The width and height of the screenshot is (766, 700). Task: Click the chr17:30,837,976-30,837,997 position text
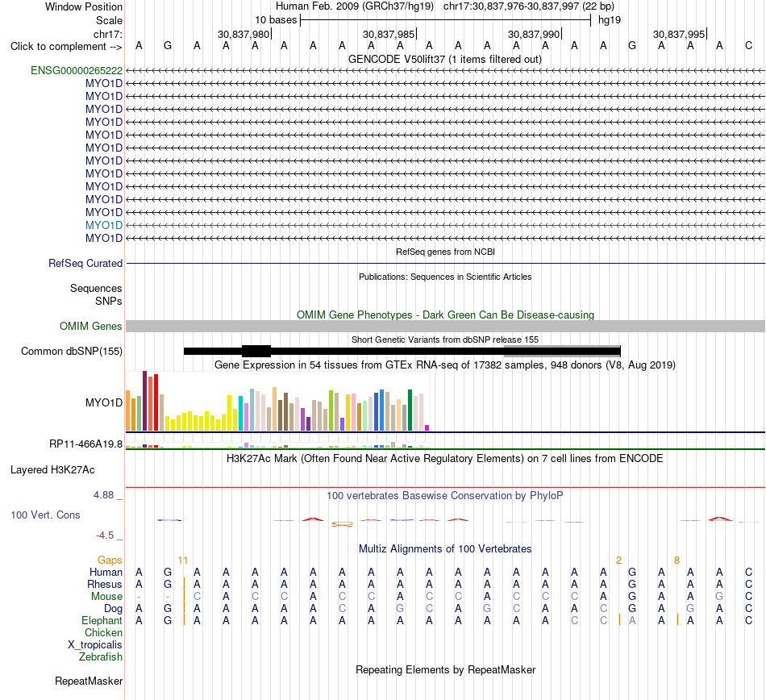529,6
